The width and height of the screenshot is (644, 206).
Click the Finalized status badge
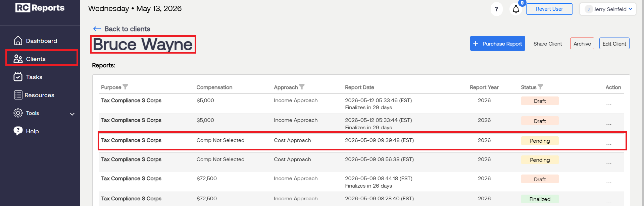point(540,199)
